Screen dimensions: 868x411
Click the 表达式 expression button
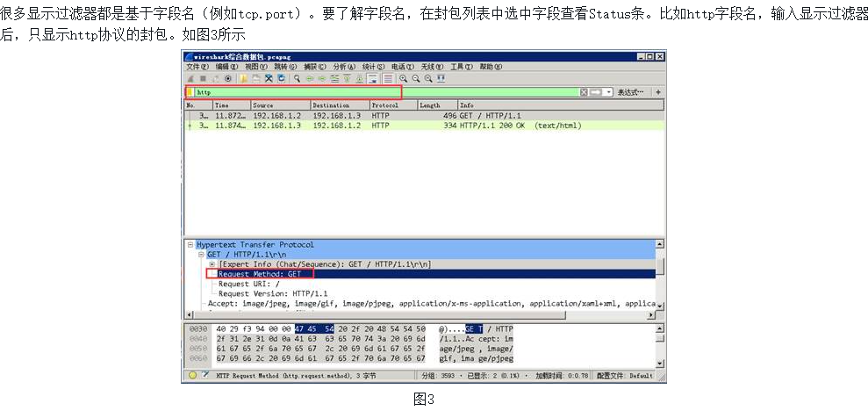630,92
